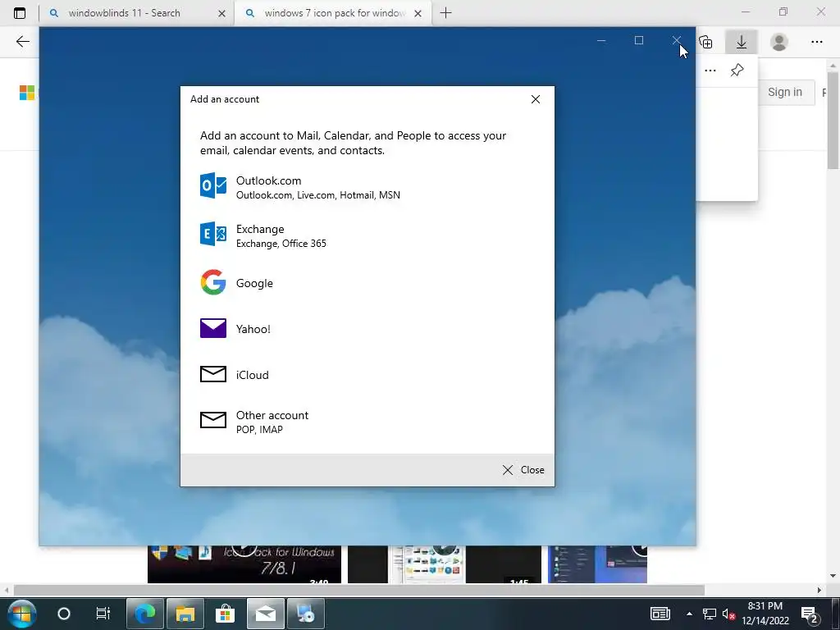The height and width of the screenshot is (630, 840).
Task: Open the Action Center notifications icon
Action: tap(808, 614)
